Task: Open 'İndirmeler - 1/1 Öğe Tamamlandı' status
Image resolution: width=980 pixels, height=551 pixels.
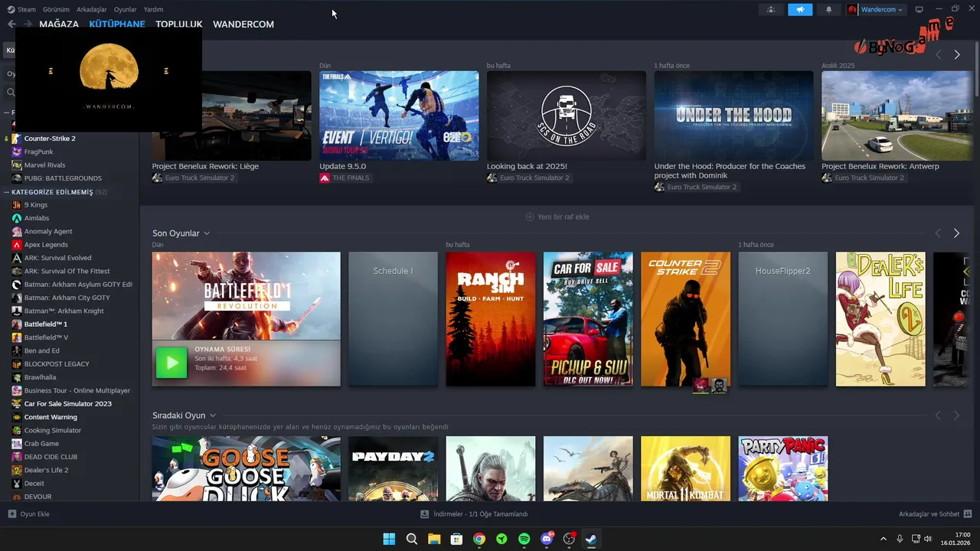Action: click(480, 514)
